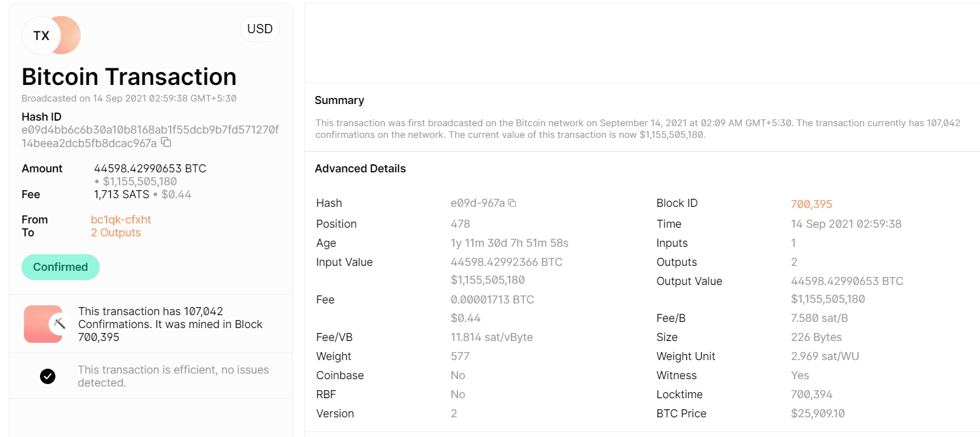The width and height of the screenshot is (980, 437).
Task: Click the Age value in Advanced Details
Action: click(508, 243)
